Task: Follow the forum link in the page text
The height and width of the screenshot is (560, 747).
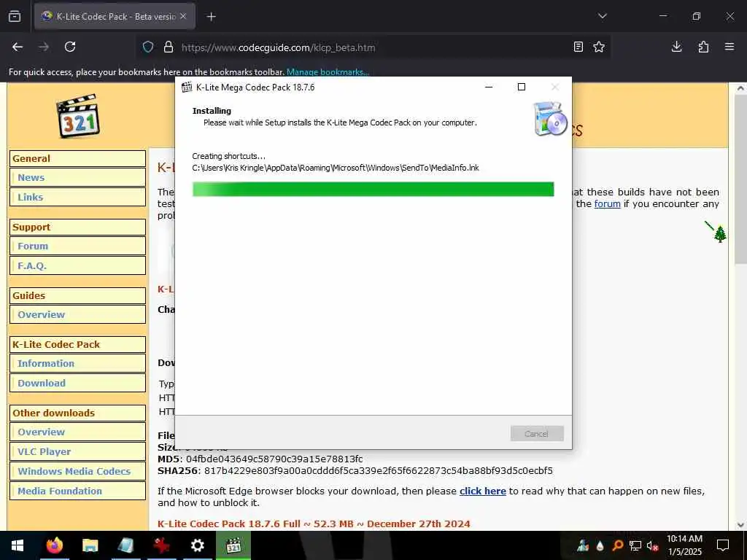Action: coord(608,204)
